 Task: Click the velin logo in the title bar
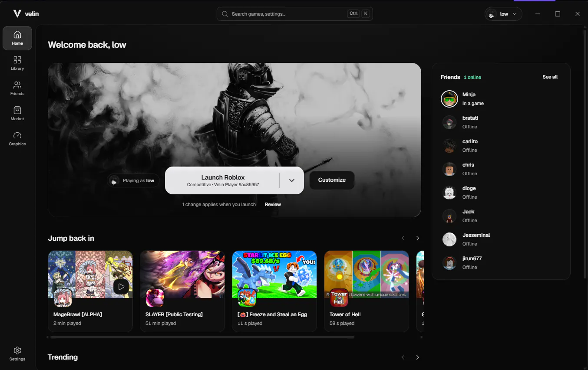click(26, 14)
